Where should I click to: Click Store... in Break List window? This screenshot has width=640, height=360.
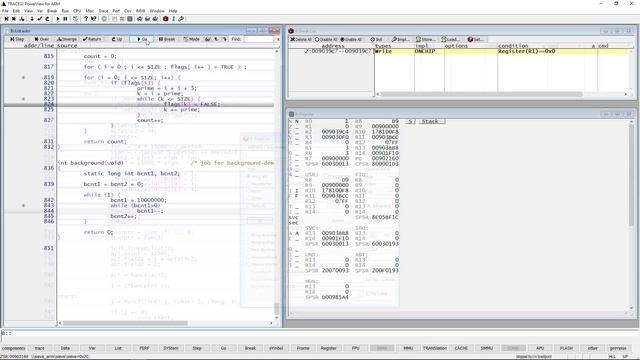point(425,40)
